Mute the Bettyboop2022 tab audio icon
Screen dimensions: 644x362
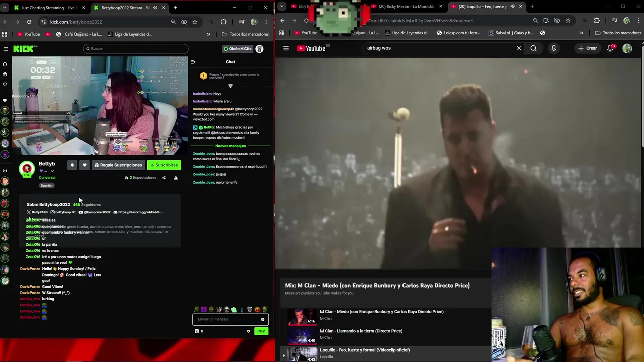[155, 8]
